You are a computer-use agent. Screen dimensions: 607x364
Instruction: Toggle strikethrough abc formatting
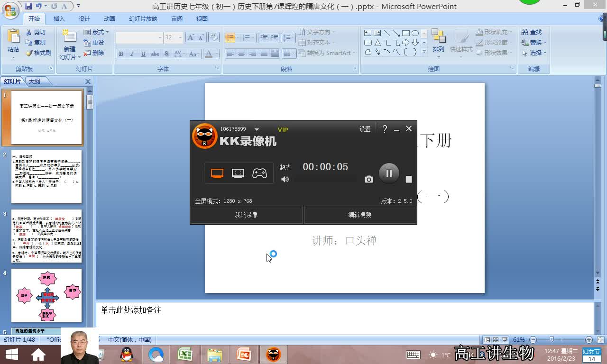pyautogui.click(x=155, y=54)
